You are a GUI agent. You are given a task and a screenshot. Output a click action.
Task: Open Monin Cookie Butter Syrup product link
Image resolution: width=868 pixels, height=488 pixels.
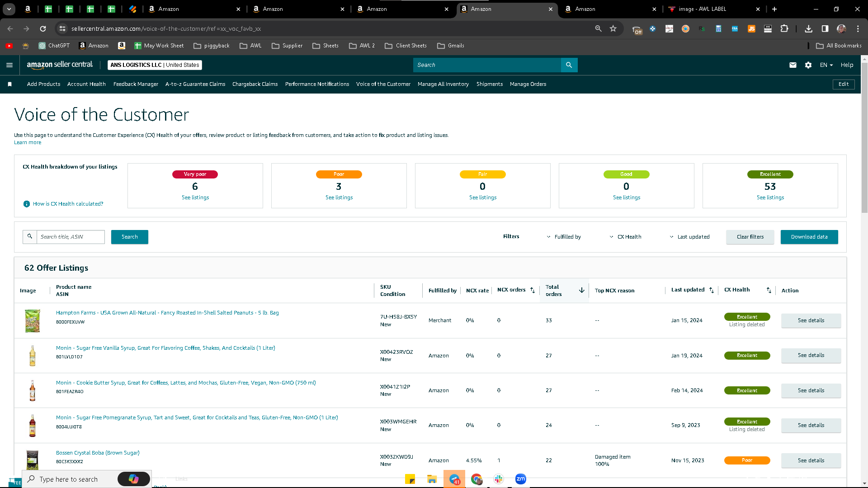(186, 383)
